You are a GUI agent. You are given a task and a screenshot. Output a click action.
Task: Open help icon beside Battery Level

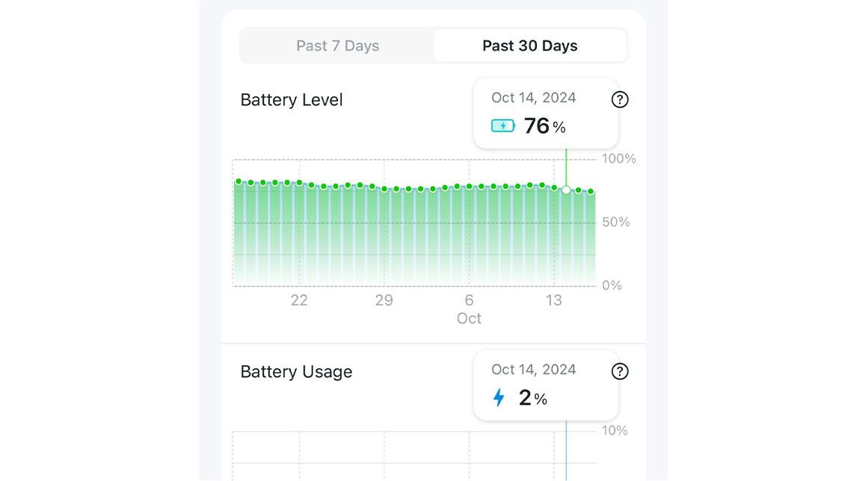coord(620,99)
